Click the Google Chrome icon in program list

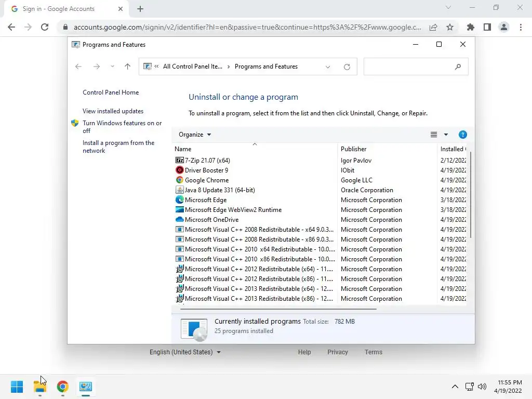179,180
